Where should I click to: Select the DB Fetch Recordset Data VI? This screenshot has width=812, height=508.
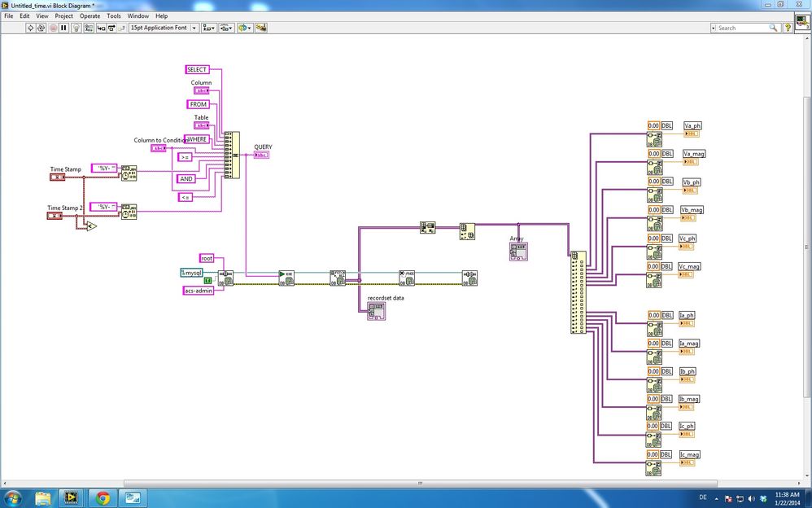(338, 278)
